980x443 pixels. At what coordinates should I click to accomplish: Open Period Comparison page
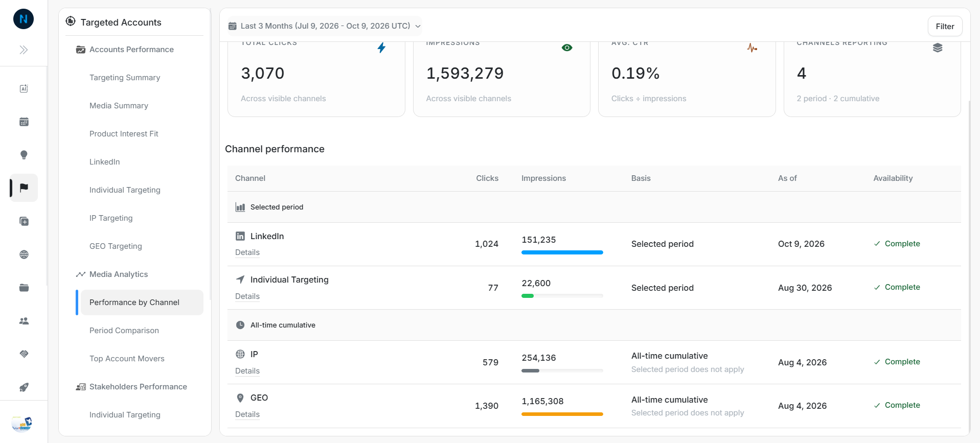[124, 331]
